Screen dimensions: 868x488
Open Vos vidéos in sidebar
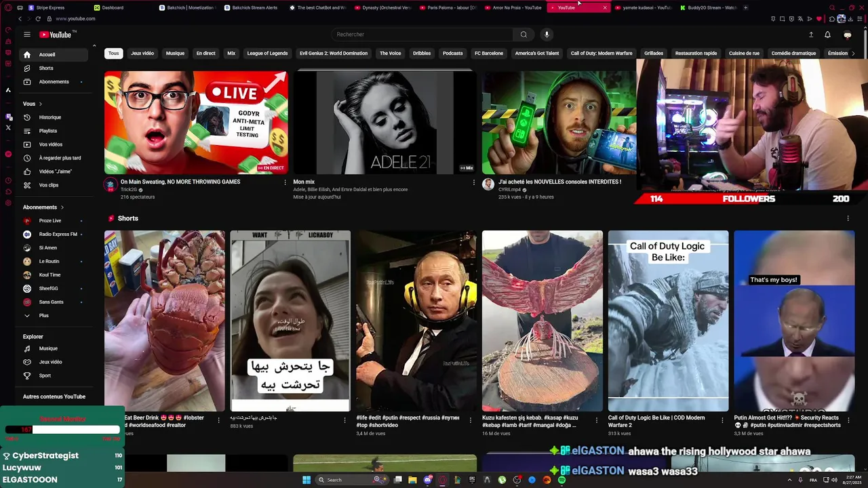click(53, 144)
